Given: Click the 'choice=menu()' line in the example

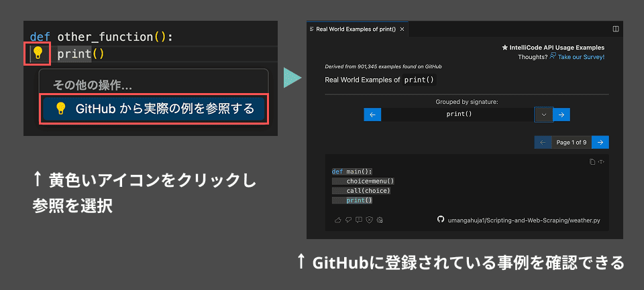Looking at the screenshot, I should click(370, 181).
